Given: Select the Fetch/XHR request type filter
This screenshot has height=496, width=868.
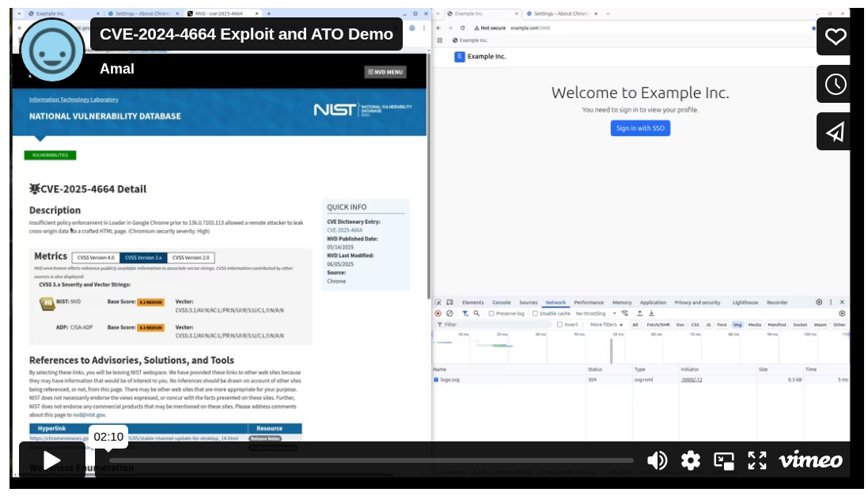Looking at the screenshot, I should pyautogui.click(x=658, y=324).
